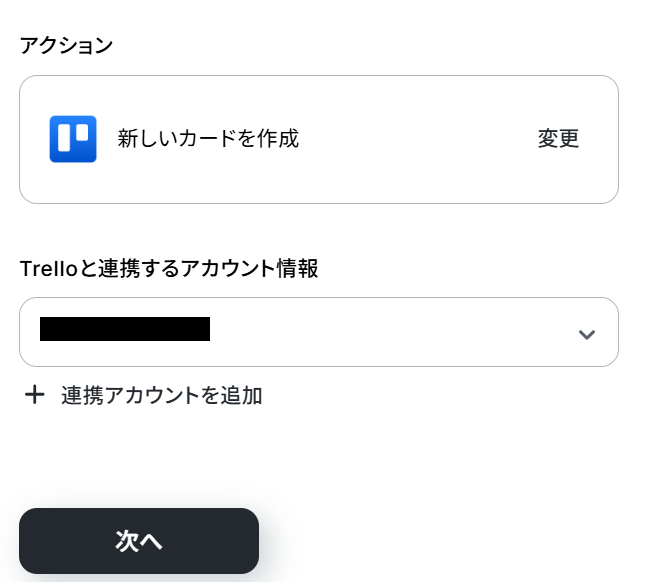Image resolution: width=665 pixels, height=582 pixels.
Task: Click the plus icon for adding account
Action: coord(35,395)
